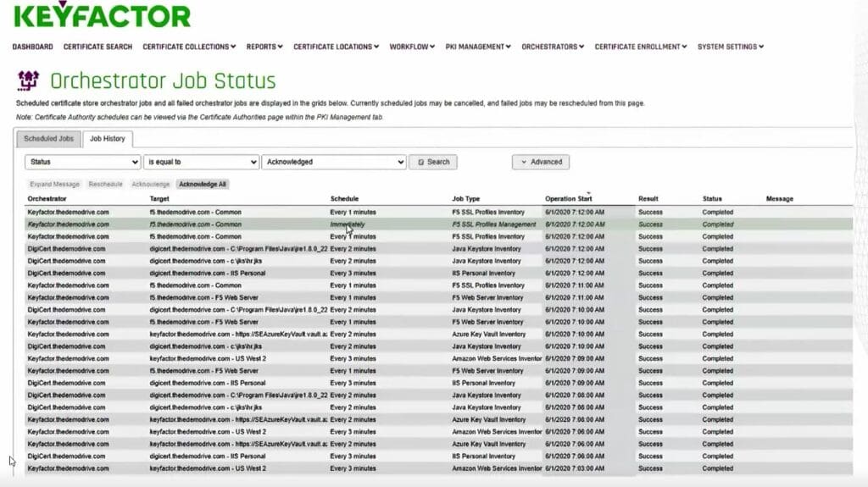Click the US West 2 target in last row

pos(208,468)
